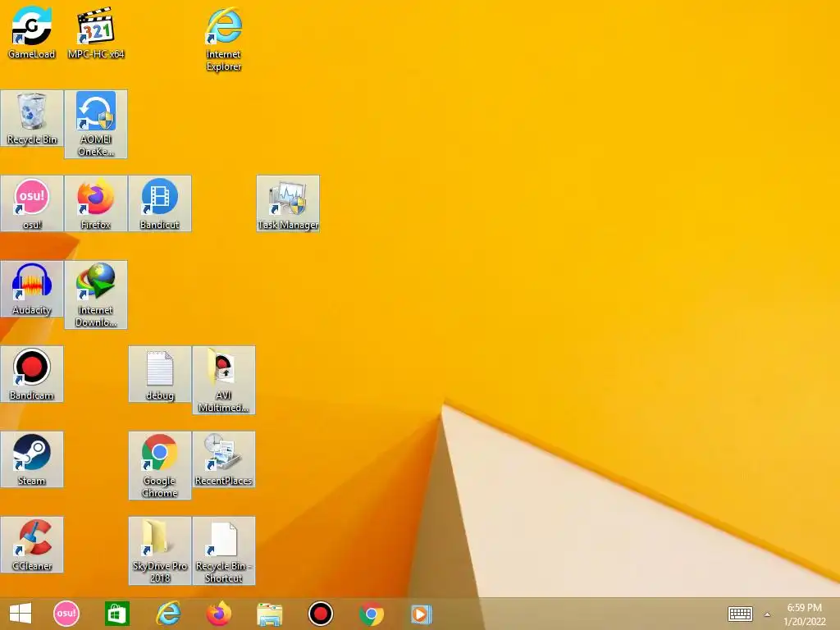Select the AOMEI OneKey desktop shortcut
The width and height of the screenshot is (840, 630).
point(96,125)
